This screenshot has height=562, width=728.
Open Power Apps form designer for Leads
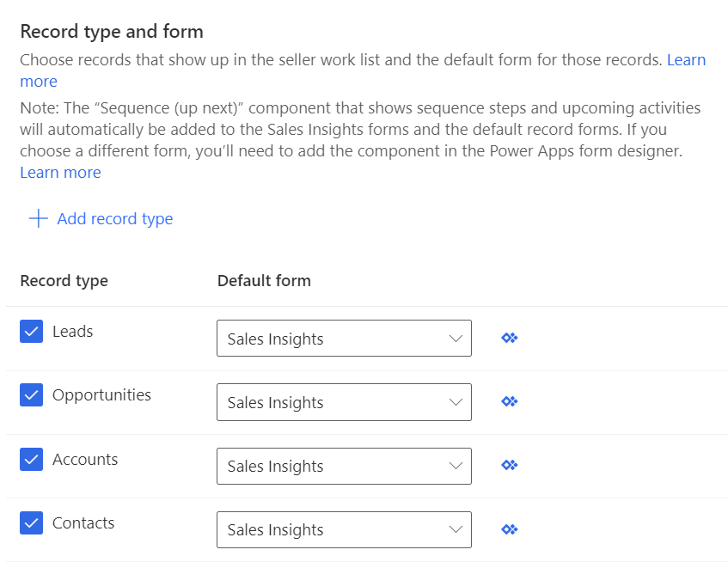pyautogui.click(x=509, y=338)
